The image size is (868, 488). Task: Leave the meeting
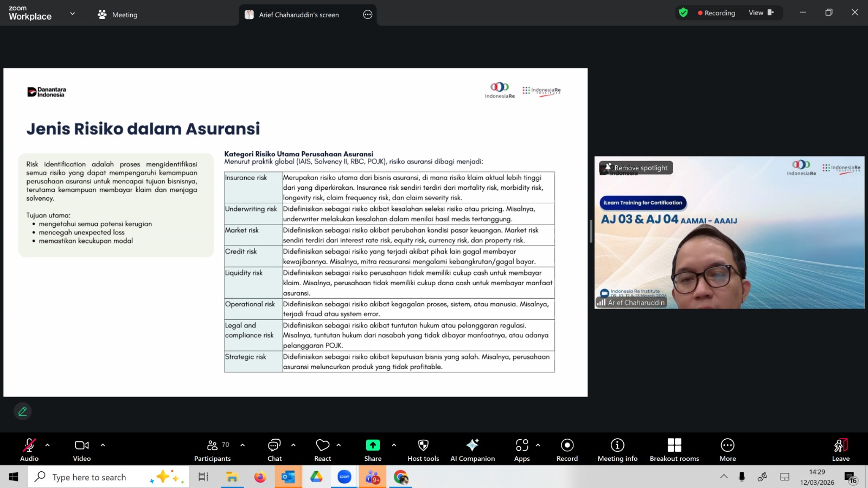point(840,450)
